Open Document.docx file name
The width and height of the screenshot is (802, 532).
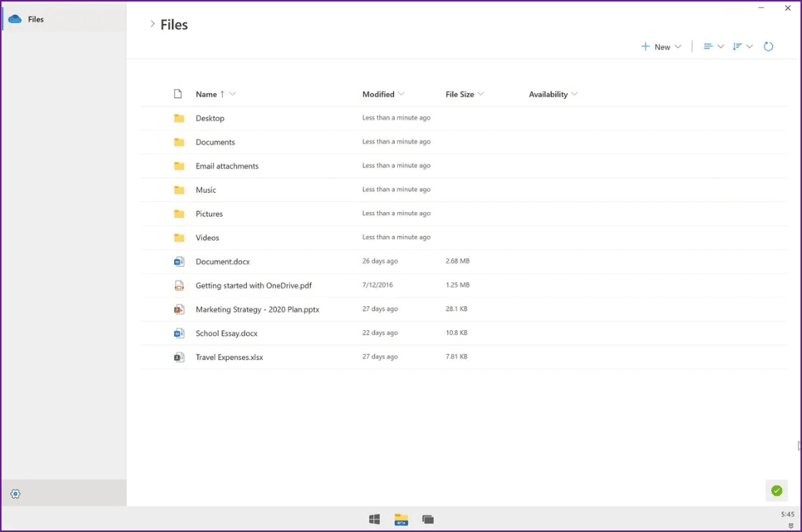click(223, 261)
